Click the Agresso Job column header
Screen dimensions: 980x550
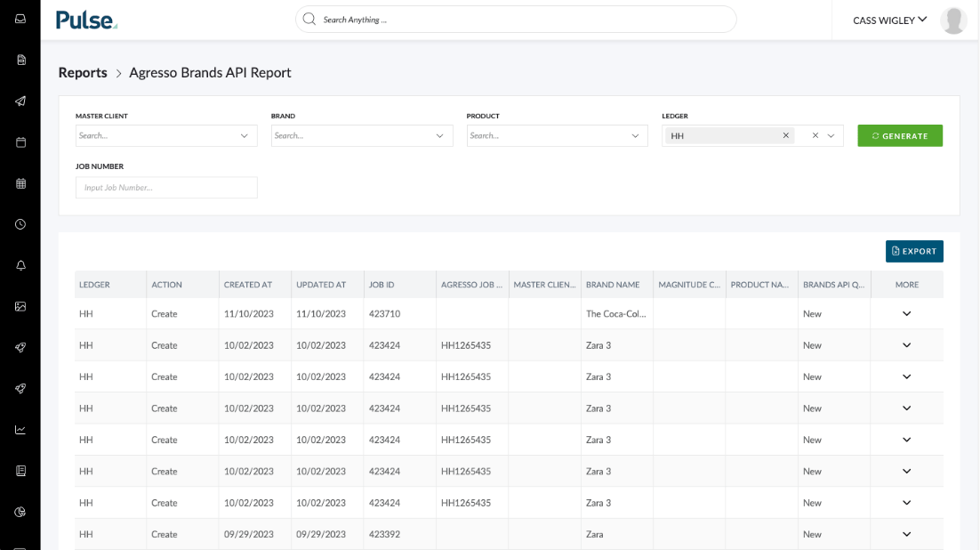pyautogui.click(x=471, y=285)
